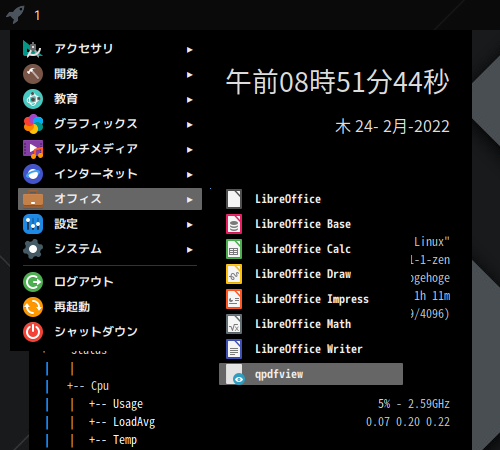Click the 再起動 orange refresh icon
This screenshot has height=450, width=500.
click(x=33, y=307)
